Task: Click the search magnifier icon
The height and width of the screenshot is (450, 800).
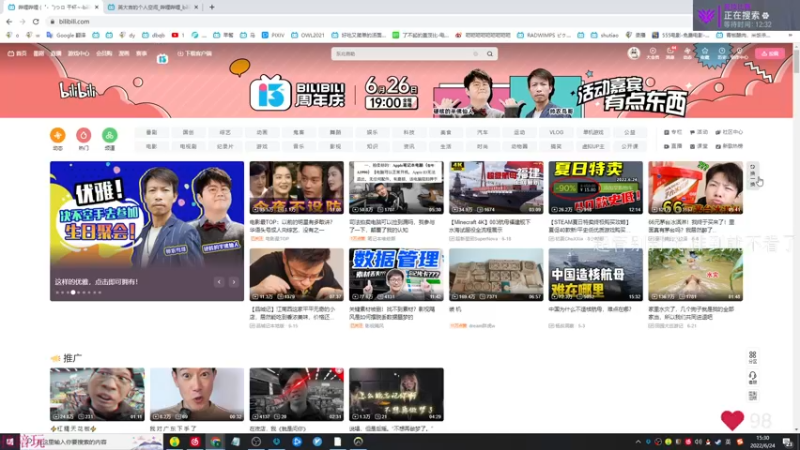Action: [x=490, y=54]
